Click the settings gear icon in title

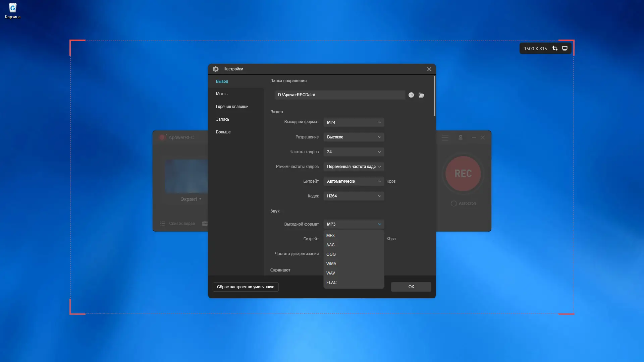[216, 69]
